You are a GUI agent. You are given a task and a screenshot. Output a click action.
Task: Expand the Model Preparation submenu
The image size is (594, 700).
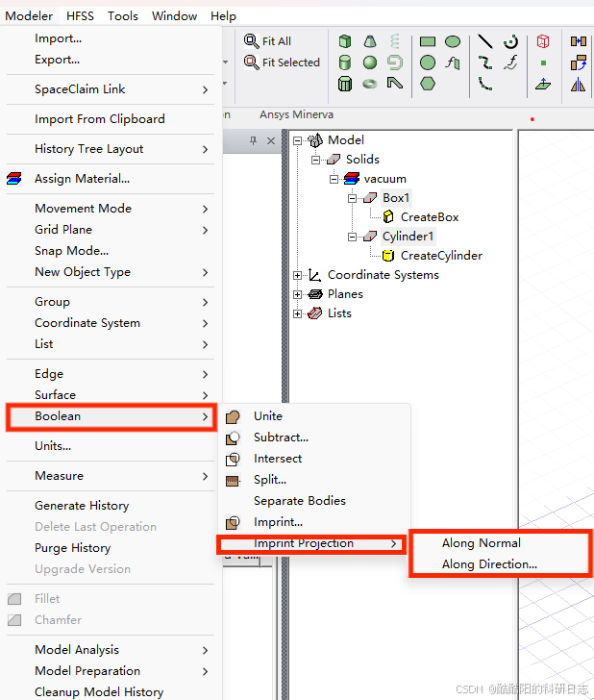tap(111, 671)
